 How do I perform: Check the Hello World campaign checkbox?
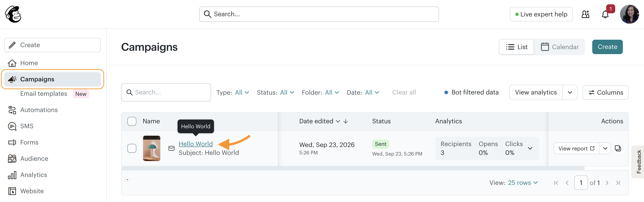point(132,148)
